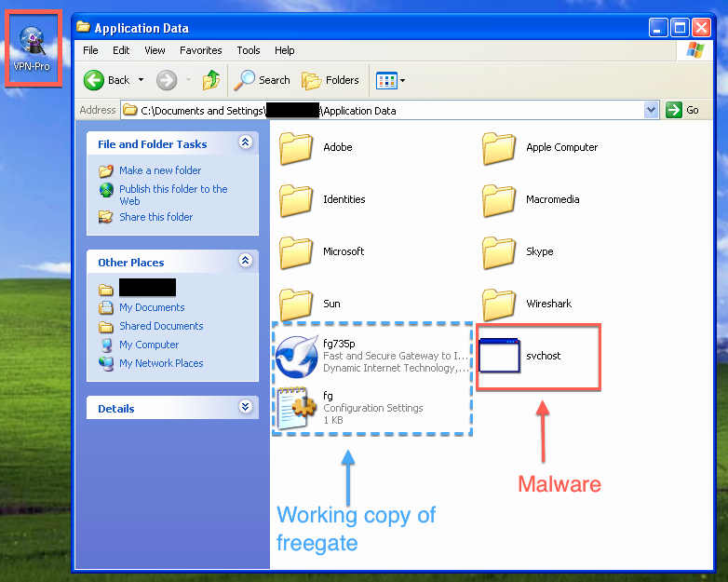Select the fg configuration settings file icon
The height and width of the screenshot is (582, 728).
point(297,408)
